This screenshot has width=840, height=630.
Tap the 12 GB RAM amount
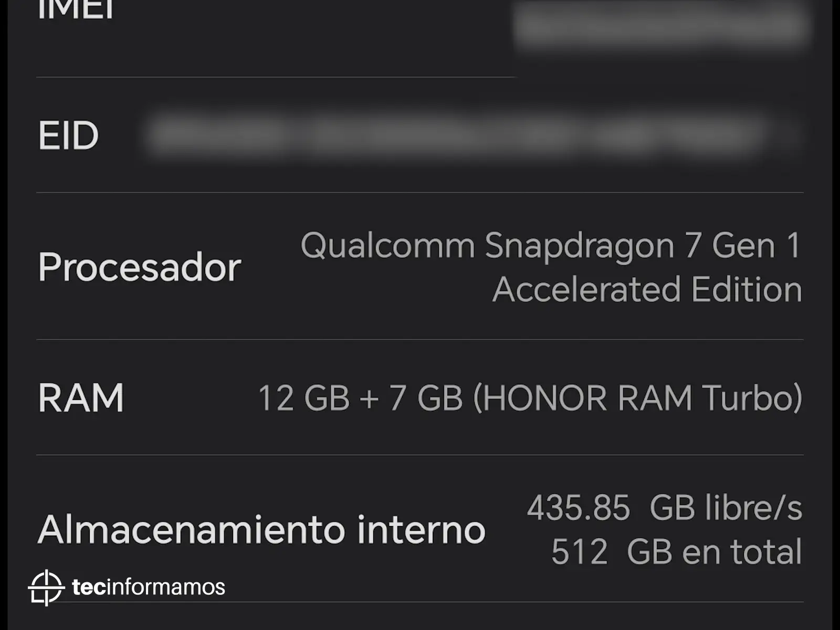point(303,398)
